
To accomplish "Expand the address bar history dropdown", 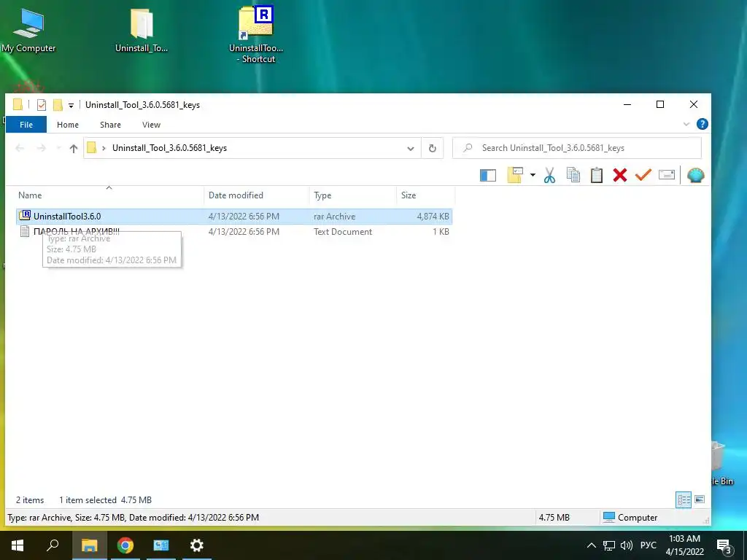I will pyautogui.click(x=410, y=149).
